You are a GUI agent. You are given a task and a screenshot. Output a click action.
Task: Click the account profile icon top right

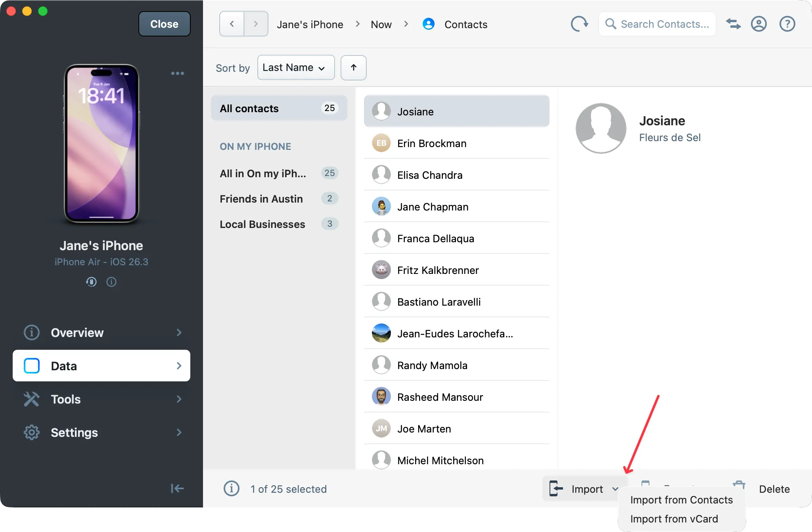(x=759, y=24)
